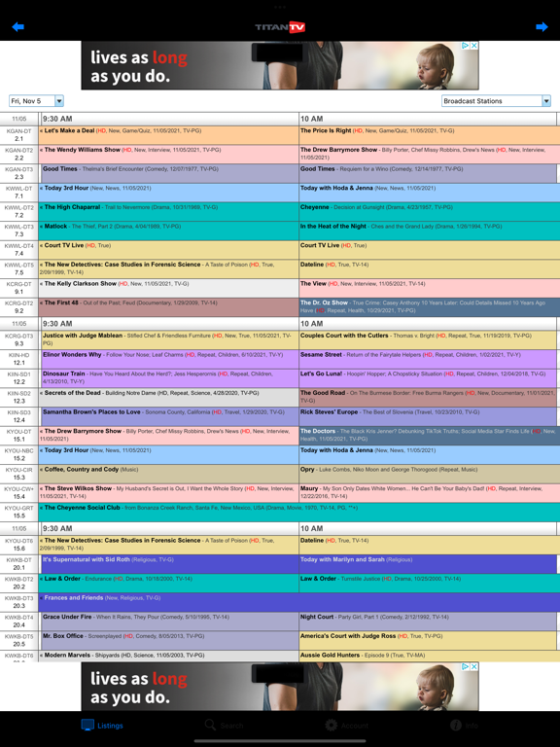Open the Info tab
560x747 pixels.
[x=465, y=725]
